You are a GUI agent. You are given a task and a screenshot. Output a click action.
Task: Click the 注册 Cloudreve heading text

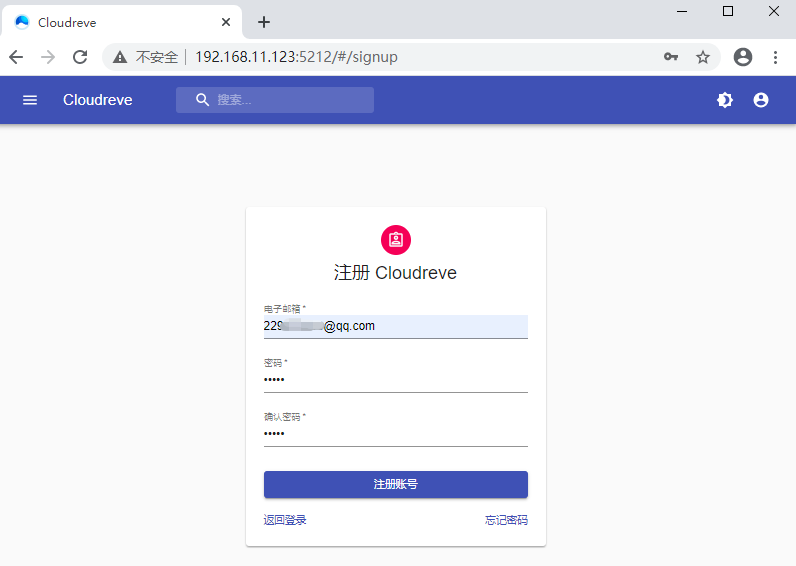tap(395, 273)
